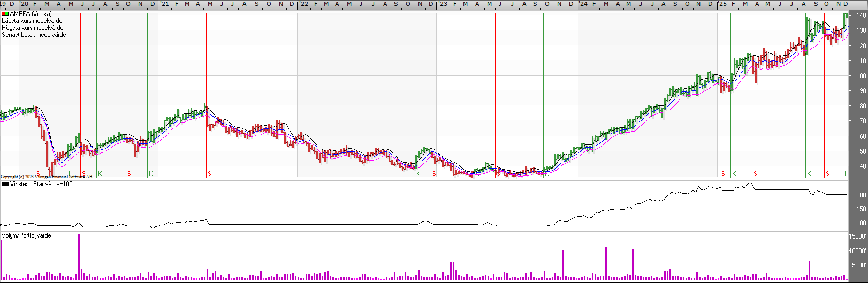The image size is (868, 283).
Task: Click the black Vinstest legend swatch
Action: pyautogui.click(x=5, y=184)
